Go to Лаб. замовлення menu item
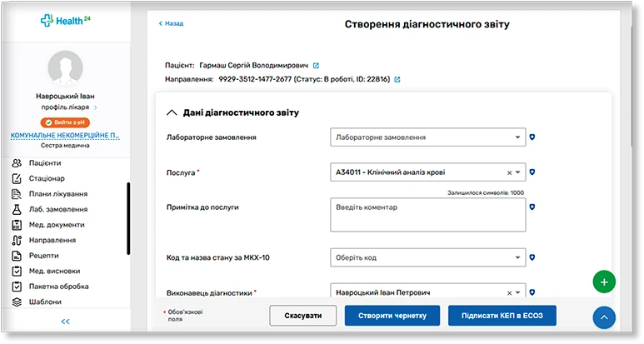 (58, 209)
